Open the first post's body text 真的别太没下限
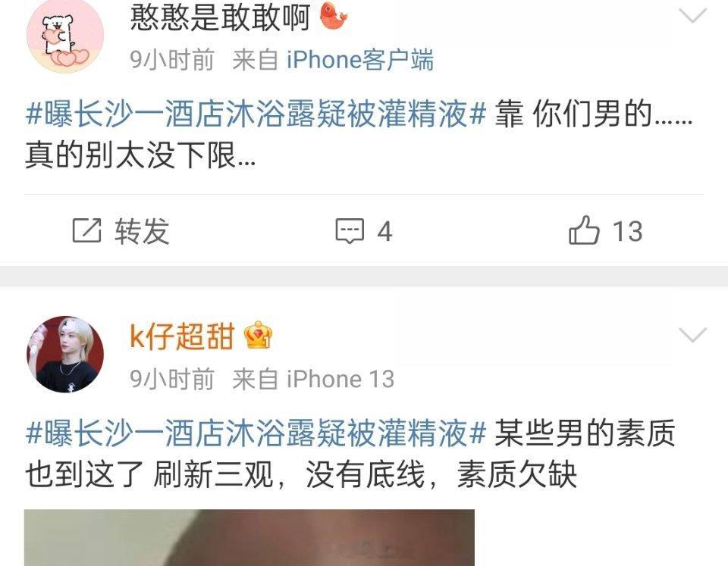Image resolution: width=728 pixels, height=566 pixels. click(x=140, y=155)
